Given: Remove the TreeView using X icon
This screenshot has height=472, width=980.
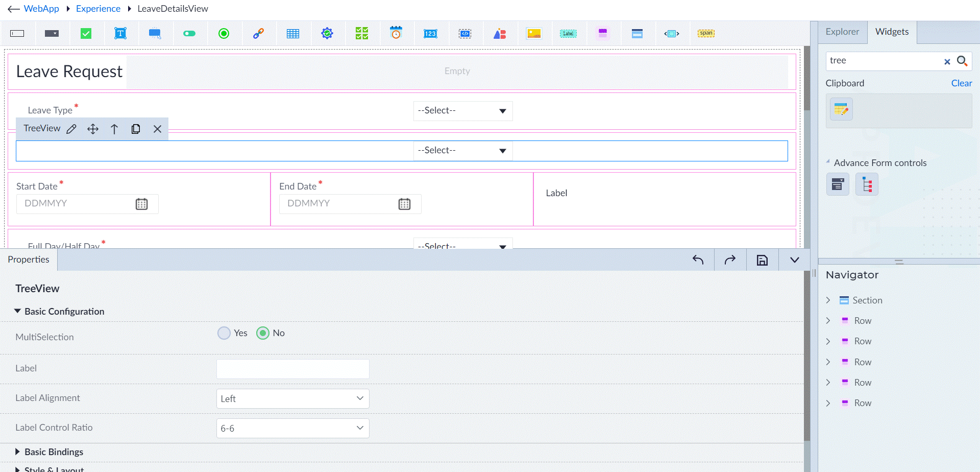Looking at the screenshot, I should point(158,129).
